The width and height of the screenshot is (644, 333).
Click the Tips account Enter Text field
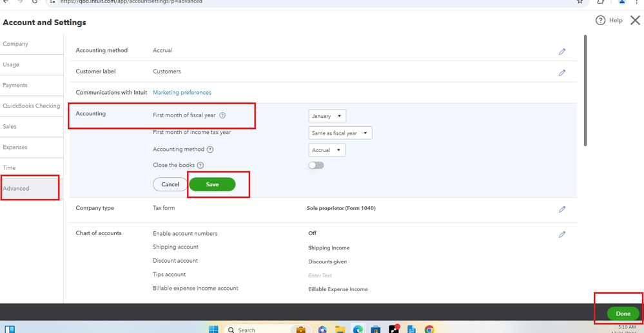(x=320, y=275)
